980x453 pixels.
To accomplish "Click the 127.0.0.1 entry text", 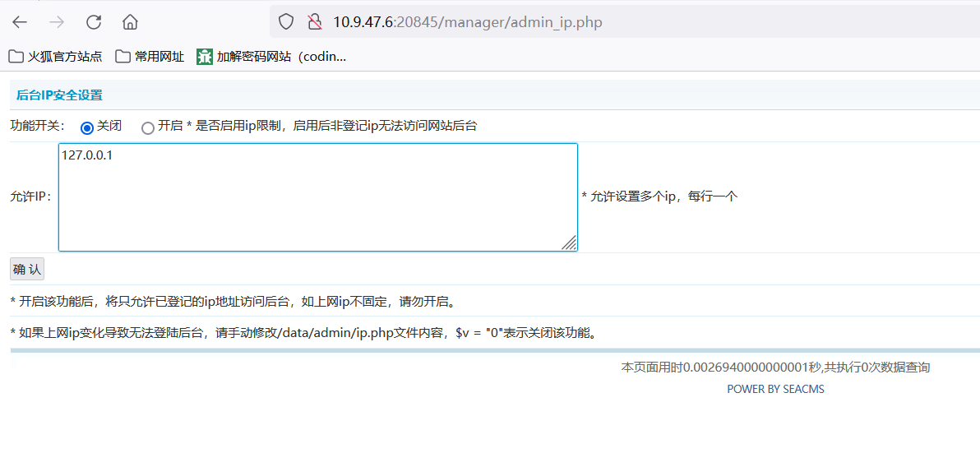I will 87,155.
